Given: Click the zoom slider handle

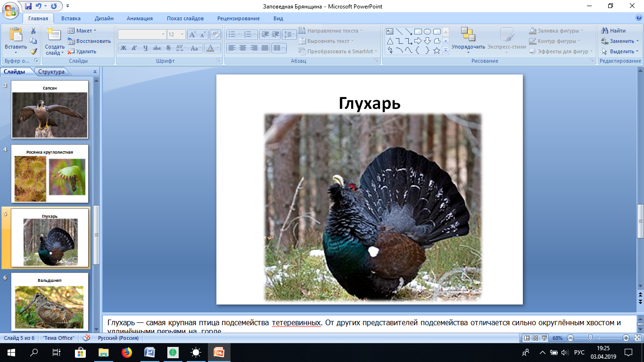Looking at the screenshot, I should click(590, 338).
